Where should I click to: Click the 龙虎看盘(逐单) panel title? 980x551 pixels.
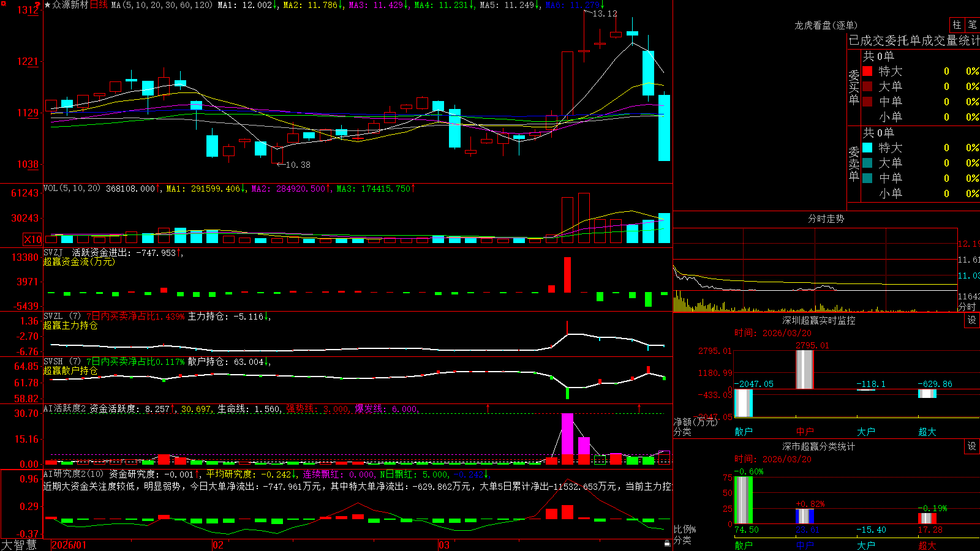[826, 25]
